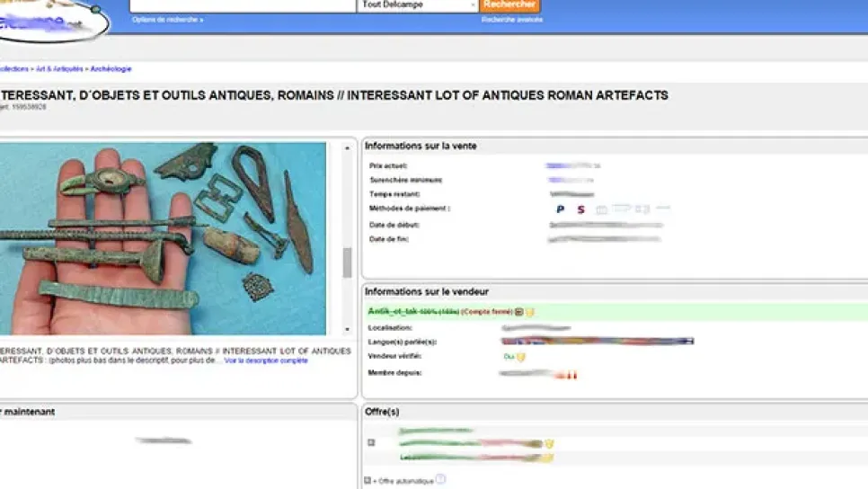Click the help icon beside Offre automatique

coord(440,480)
